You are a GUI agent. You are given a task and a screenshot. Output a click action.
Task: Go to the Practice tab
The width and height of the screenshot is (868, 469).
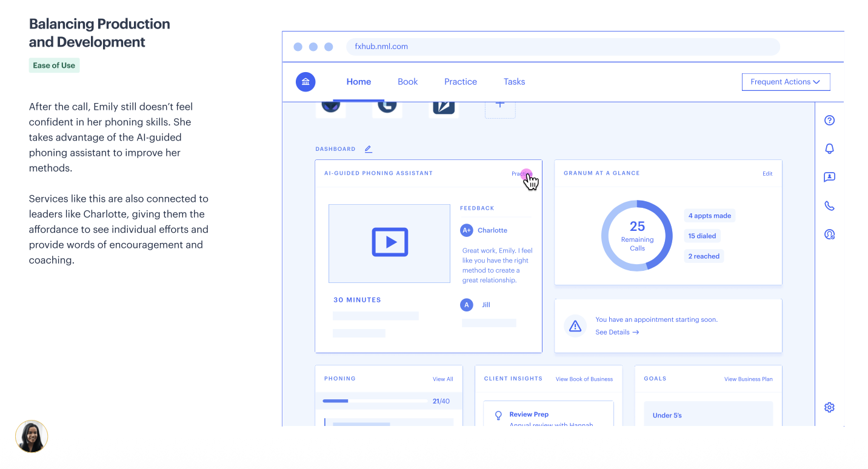click(x=461, y=82)
